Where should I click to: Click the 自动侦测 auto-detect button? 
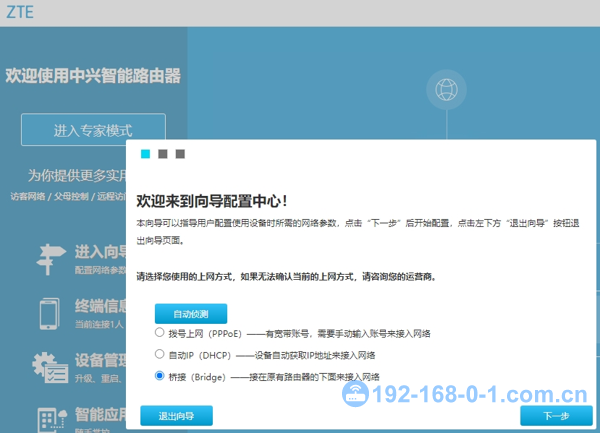click(191, 314)
